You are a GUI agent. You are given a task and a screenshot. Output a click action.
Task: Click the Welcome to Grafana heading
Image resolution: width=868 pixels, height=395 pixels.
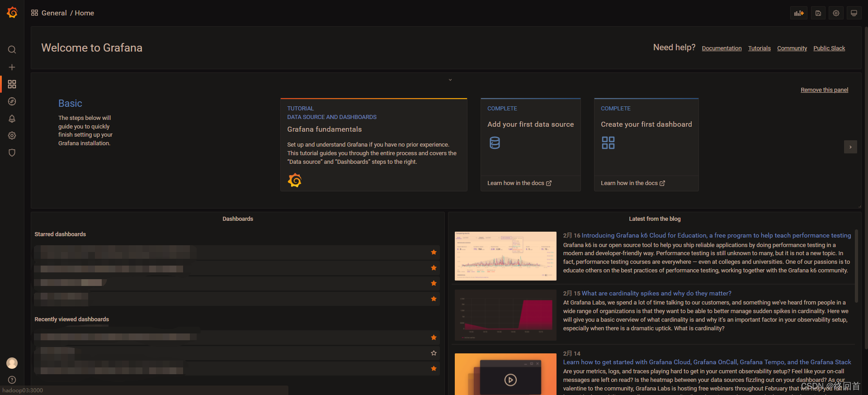tap(92, 48)
